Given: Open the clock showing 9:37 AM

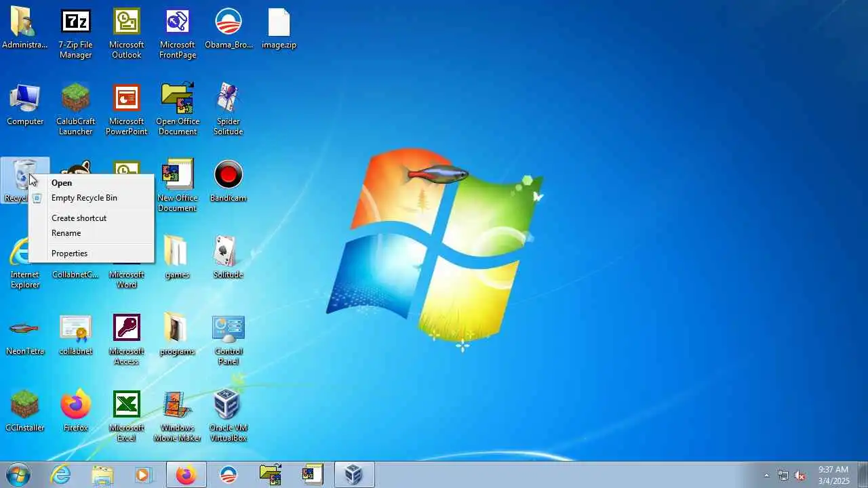Looking at the screenshot, I should tap(833, 475).
